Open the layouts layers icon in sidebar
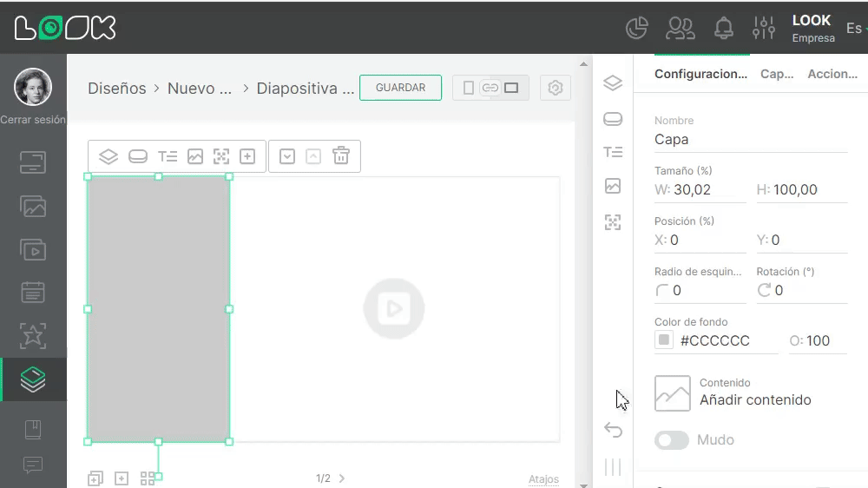The height and width of the screenshot is (488, 868). click(x=33, y=379)
